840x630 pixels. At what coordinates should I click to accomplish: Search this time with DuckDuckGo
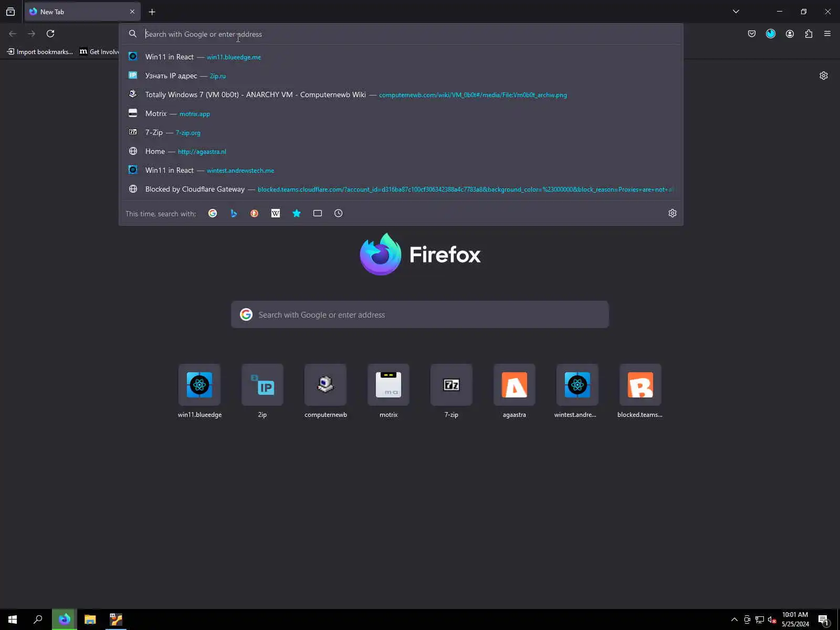click(255, 213)
